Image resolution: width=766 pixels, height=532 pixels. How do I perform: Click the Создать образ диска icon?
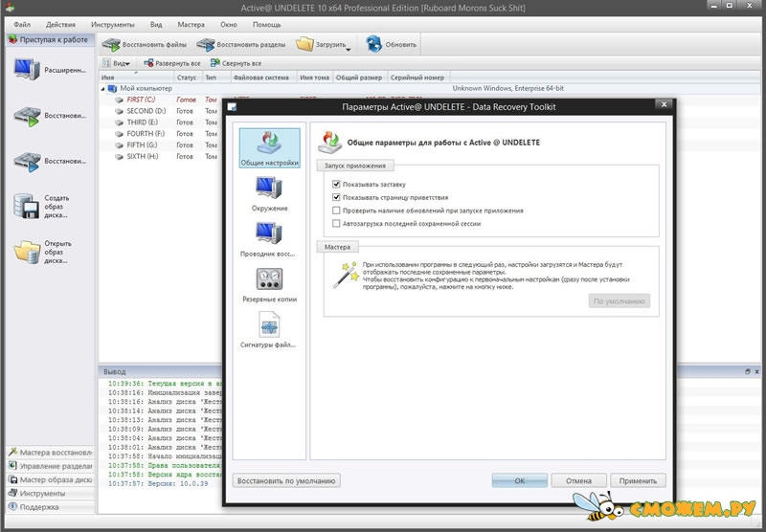pos(27,206)
